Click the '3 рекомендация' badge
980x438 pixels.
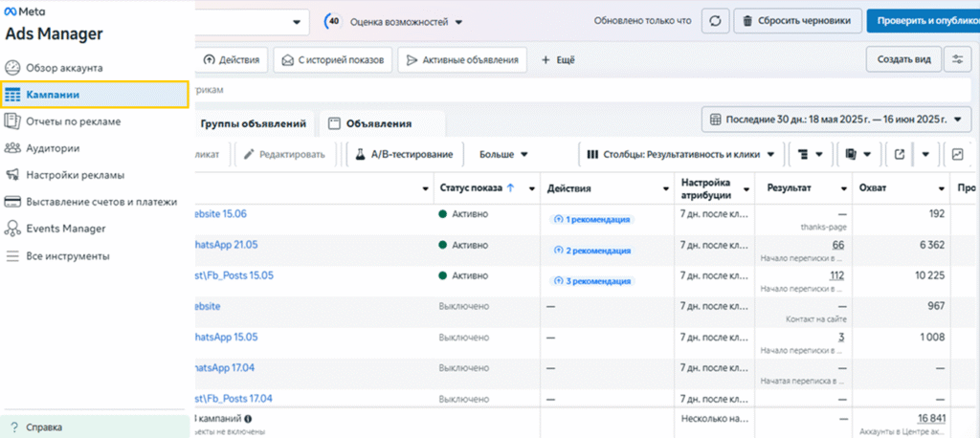point(591,281)
